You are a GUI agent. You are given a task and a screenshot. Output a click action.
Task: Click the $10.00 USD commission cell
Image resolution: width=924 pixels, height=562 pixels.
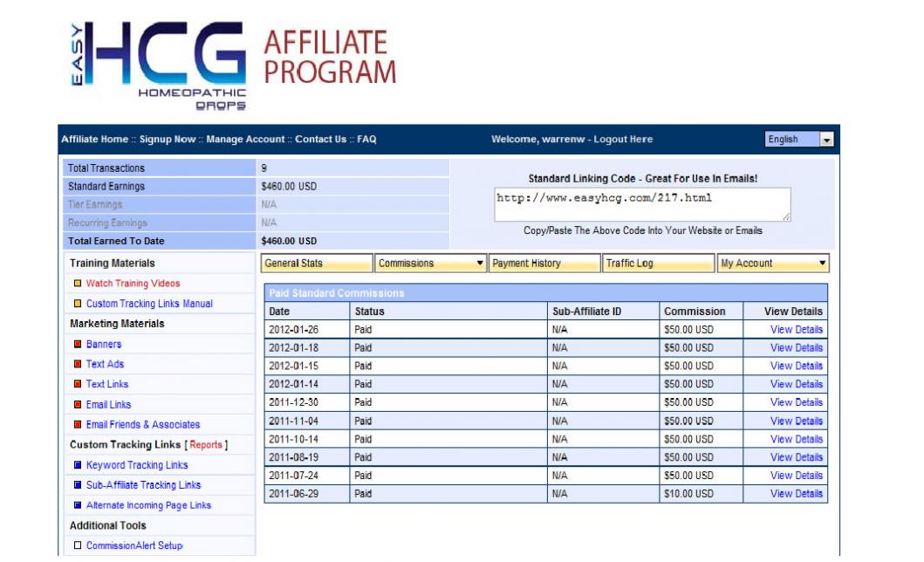[702, 494]
